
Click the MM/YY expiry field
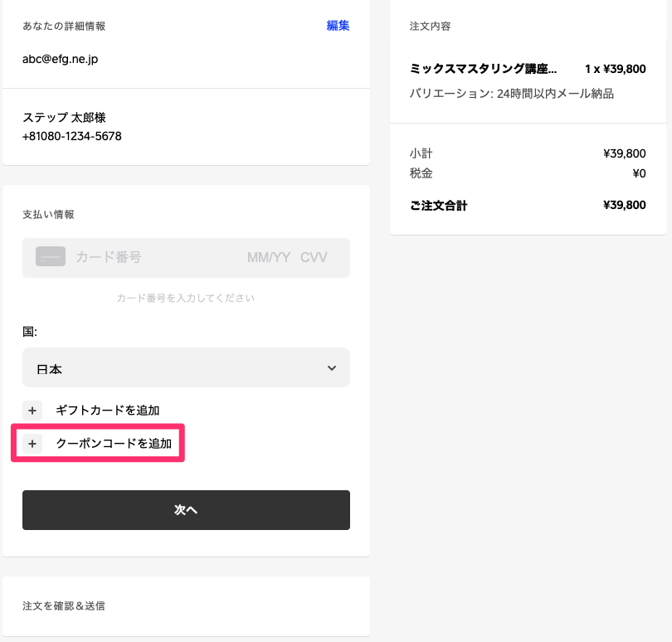click(x=269, y=257)
